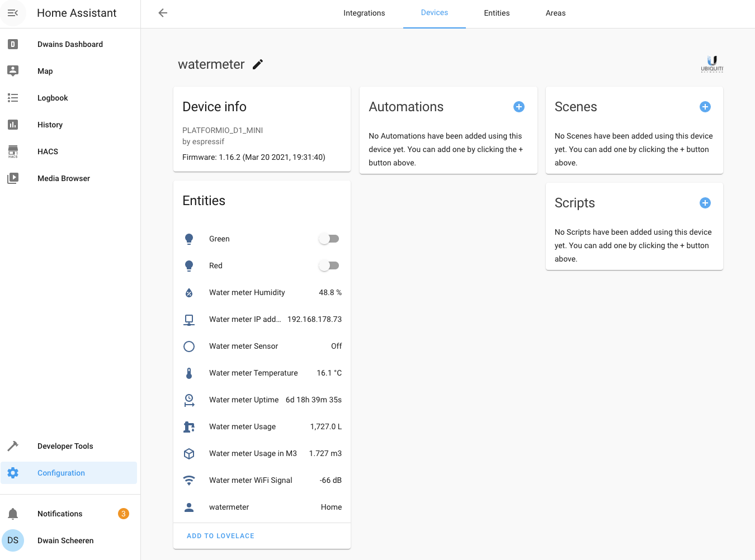
Task: Open the Map page label
Action: pyautogui.click(x=45, y=71)
